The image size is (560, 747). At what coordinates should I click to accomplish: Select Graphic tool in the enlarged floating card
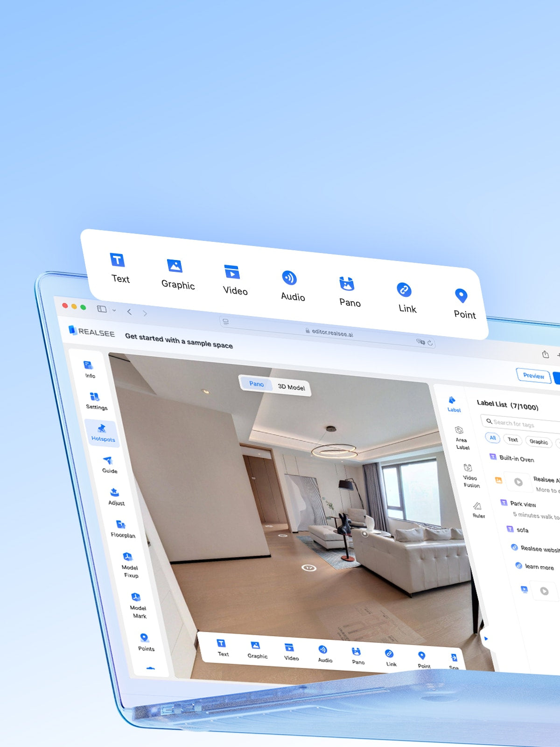[x=177, y=275]
